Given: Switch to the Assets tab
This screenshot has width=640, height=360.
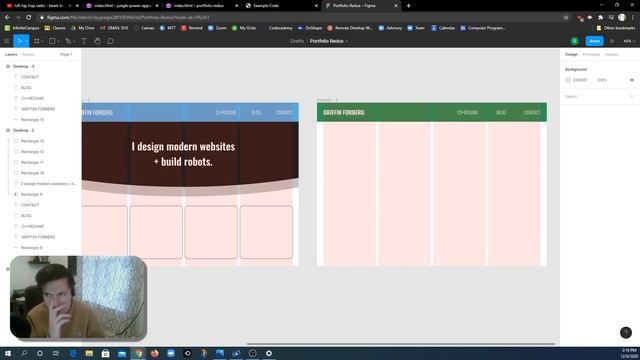Looking at the screenshot, I should [28, 54].
